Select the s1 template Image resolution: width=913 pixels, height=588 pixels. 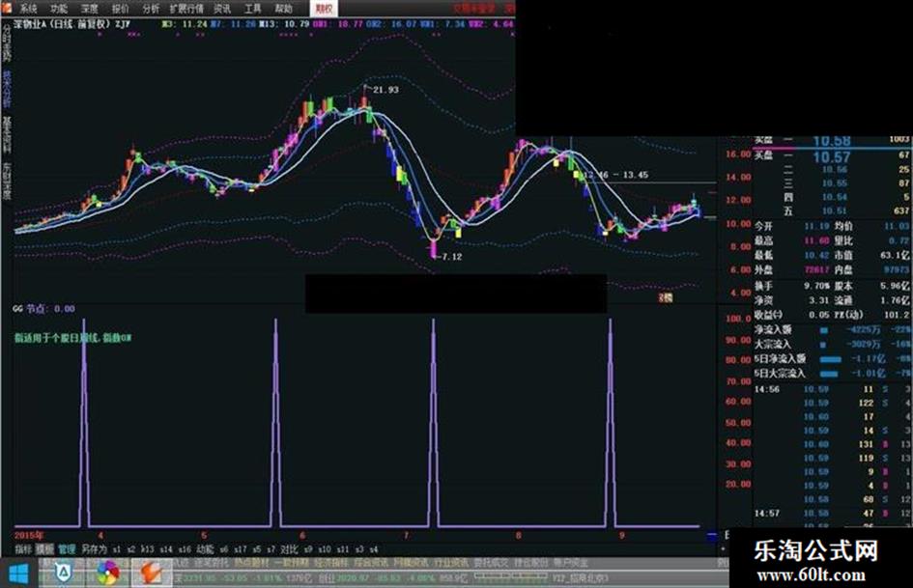tap(117, 549)
